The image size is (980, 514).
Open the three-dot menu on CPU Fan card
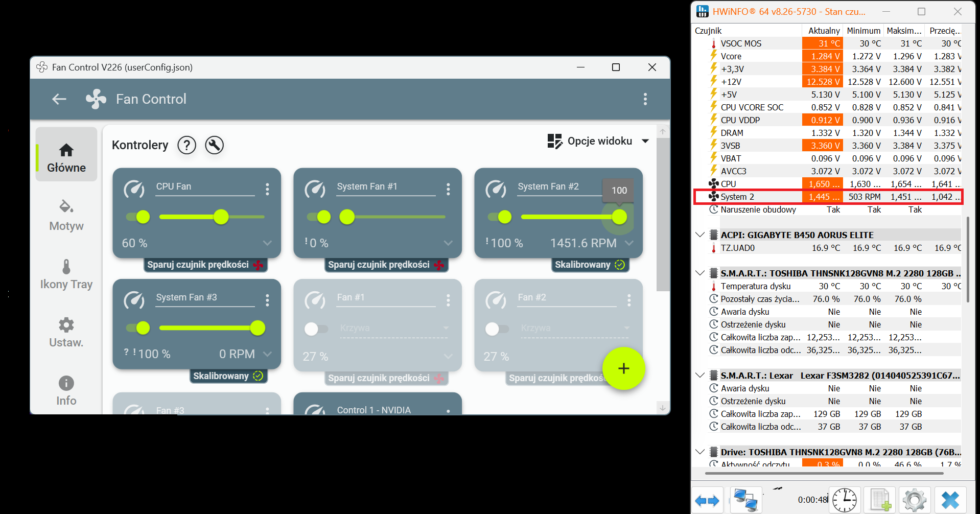(x=267, y=190)
